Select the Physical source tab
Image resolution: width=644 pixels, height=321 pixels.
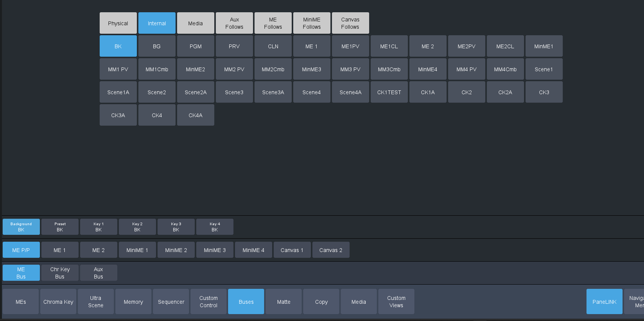pyautogui.click(x=118, y=23)
